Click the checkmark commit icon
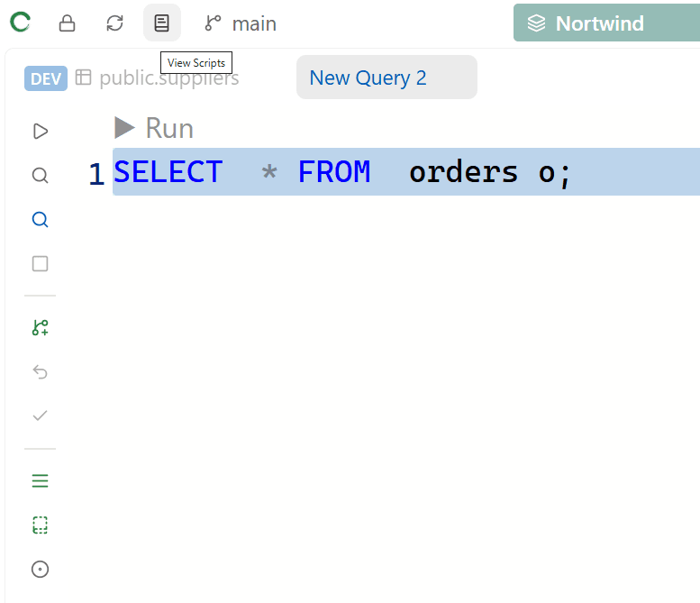Screen dimensions: 700x603 (x=41, y=416)
